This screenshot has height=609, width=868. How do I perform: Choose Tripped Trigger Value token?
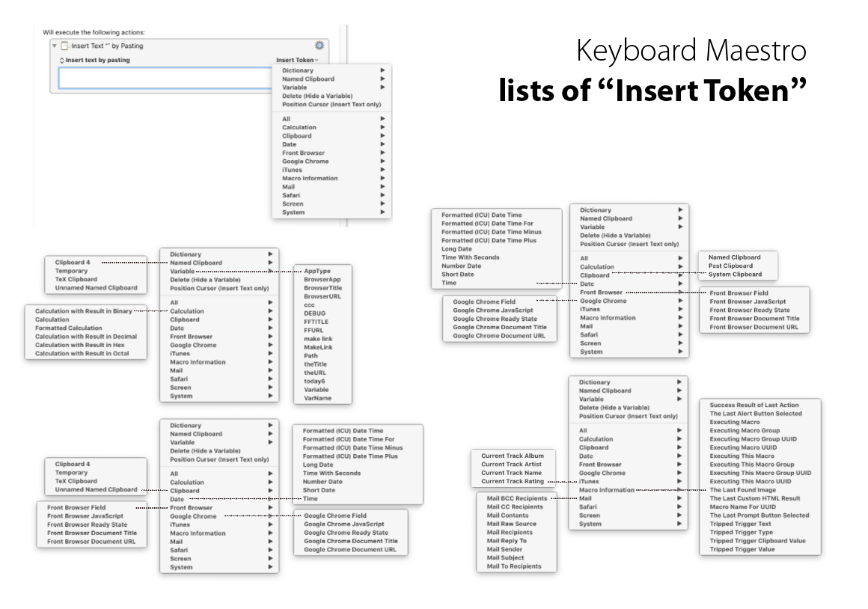[x=742, y=549]
